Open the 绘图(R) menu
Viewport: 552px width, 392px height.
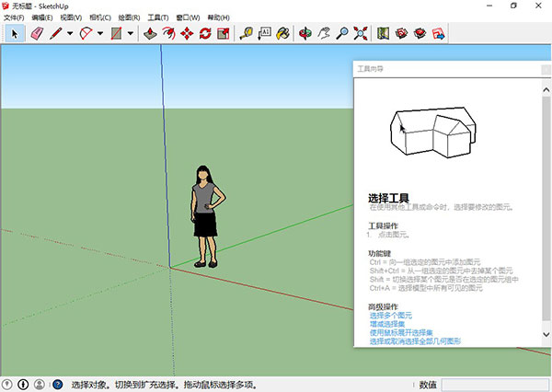(129, 17)
